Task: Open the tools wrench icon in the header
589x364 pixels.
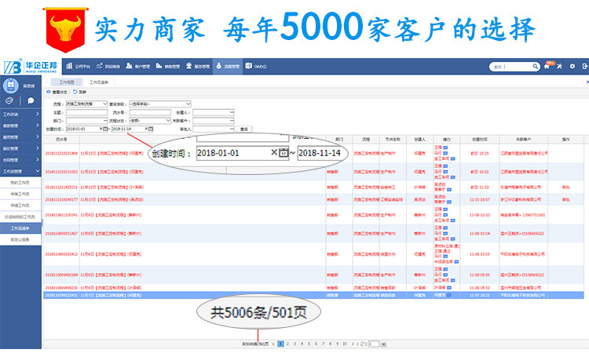Action: coord(560,66)
